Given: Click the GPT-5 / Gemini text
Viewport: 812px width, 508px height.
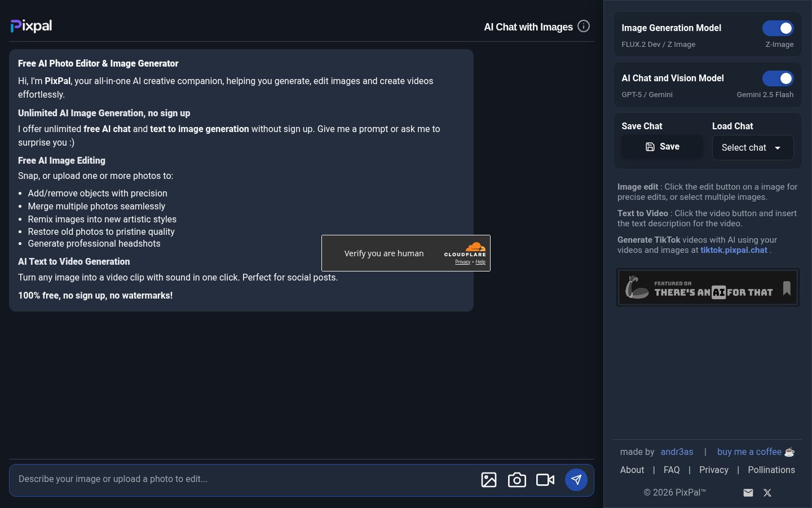Looking at the screenshot, I should click(x=647, y=95).
